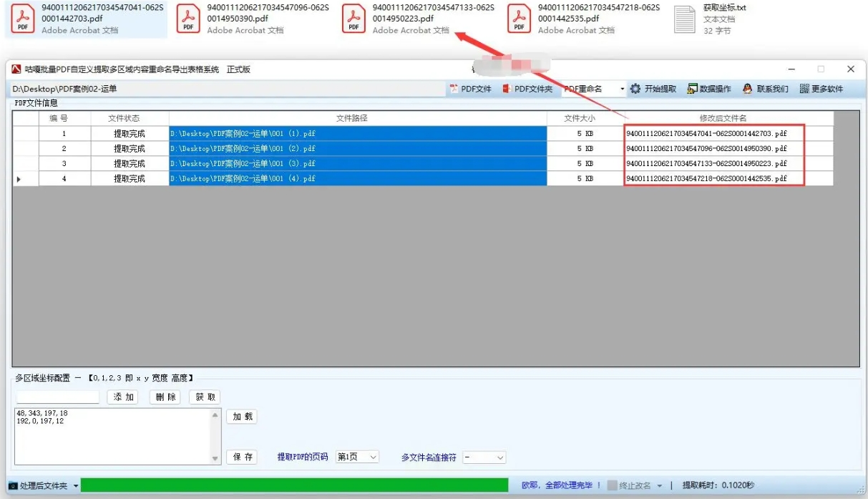Click the PDF文件夹 toolbar icon

pos(507,89)
